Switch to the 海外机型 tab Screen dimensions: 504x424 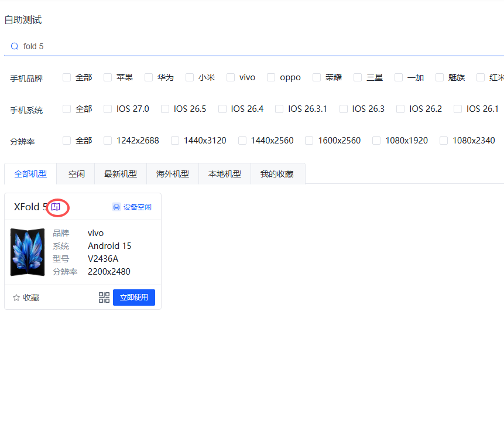(x=173, y=174)
